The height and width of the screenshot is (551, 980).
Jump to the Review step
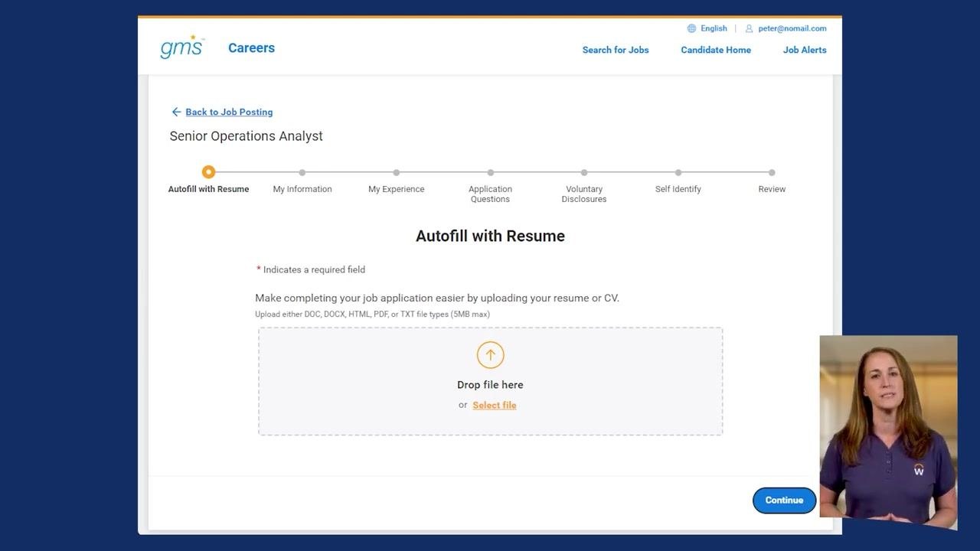tap(772, 181)
